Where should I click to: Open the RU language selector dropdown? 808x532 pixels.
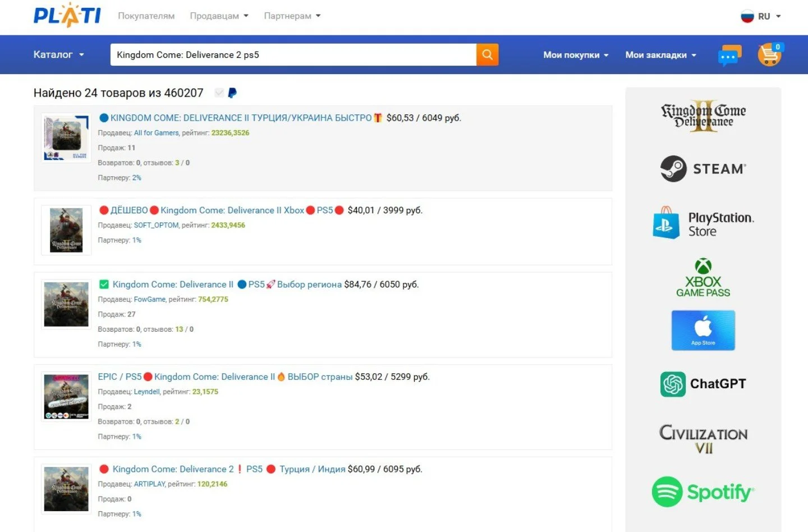[x=769, y=16]
